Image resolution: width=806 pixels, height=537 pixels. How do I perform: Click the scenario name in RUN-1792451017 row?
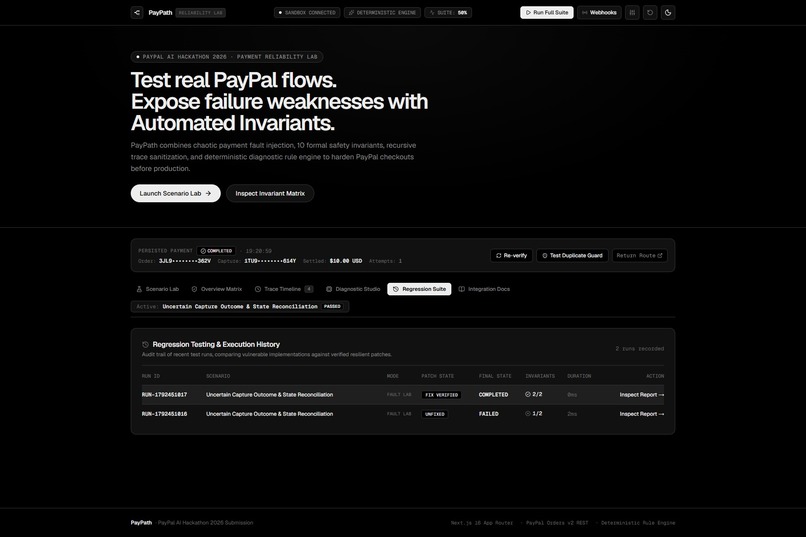(x=269, y=395)
